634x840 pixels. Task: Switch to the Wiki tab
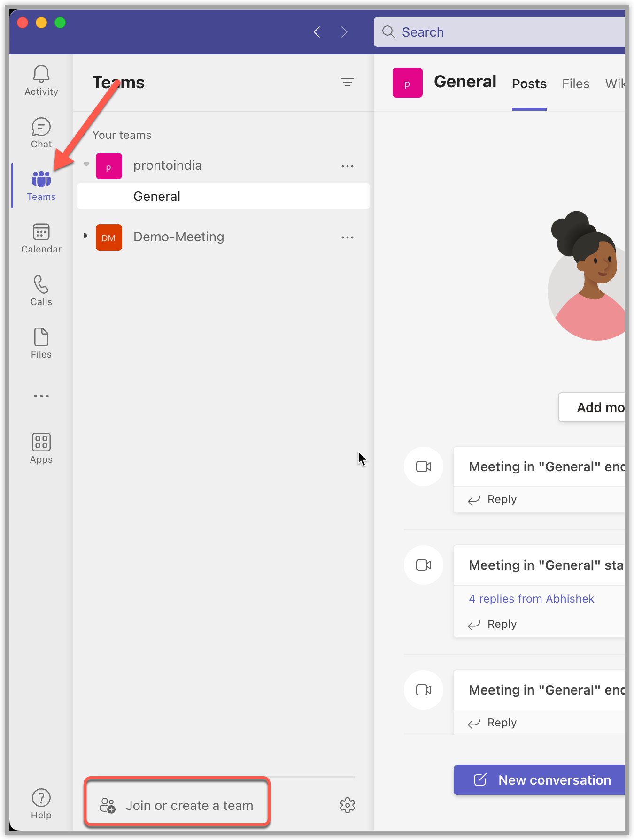coord(615,84)
